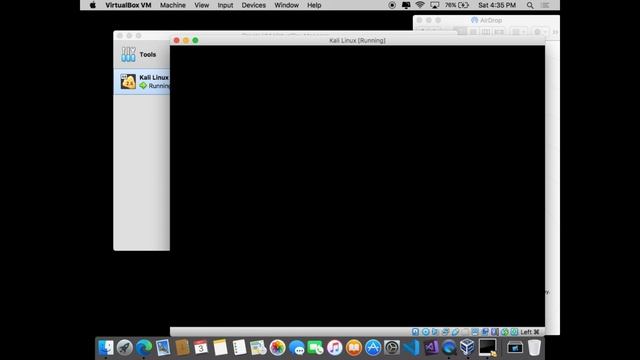This screenshot has height=360, width=640.
Task: Open the Input menu
Action: click(225, 5)
